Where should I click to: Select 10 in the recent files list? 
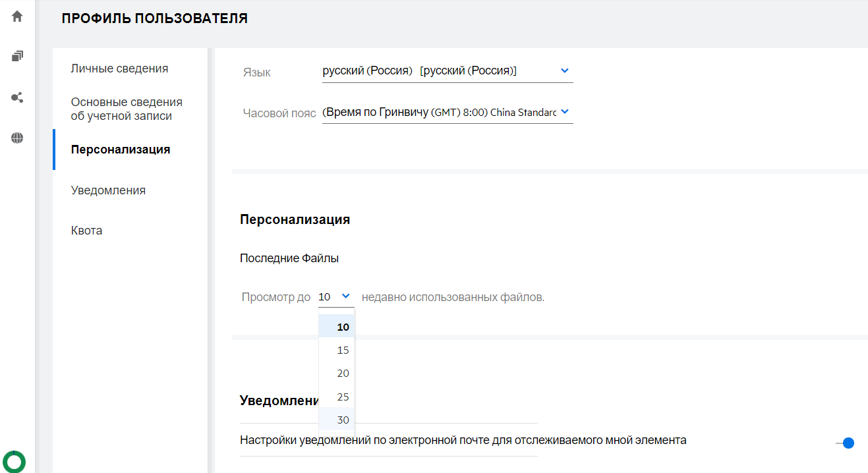tap(343, 327)
